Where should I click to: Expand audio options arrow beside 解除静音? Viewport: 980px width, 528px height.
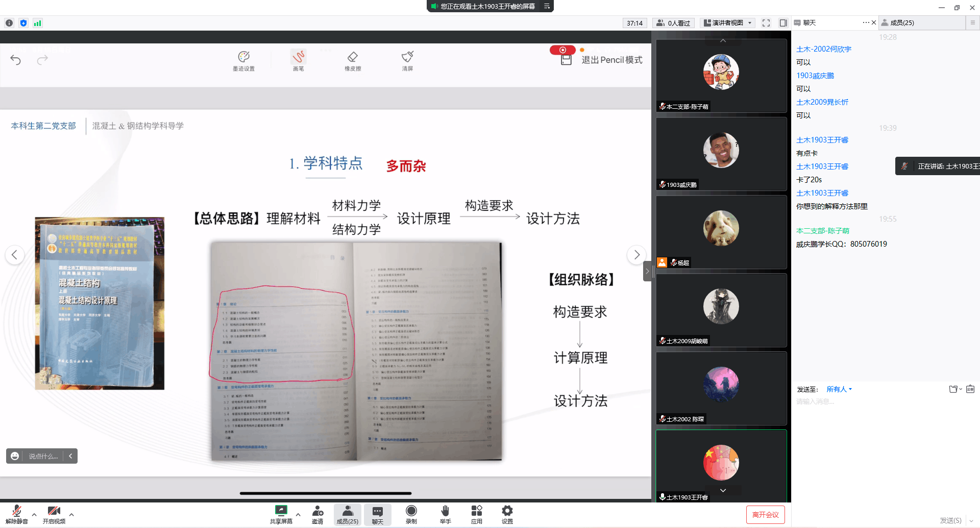tap(34, 515)
